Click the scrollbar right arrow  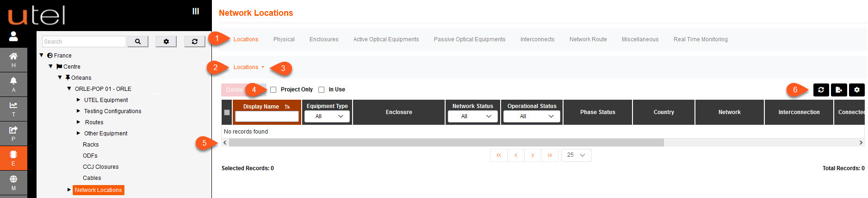click(x=861, y=142)
